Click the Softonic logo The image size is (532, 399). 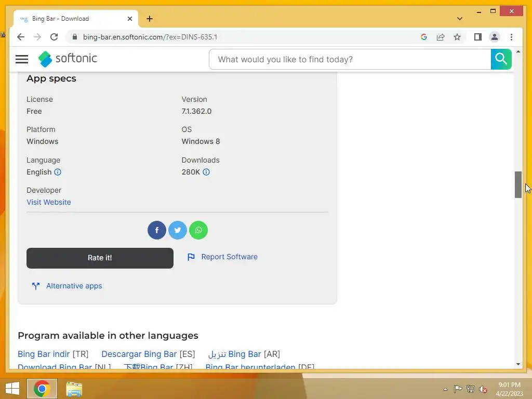68,59
